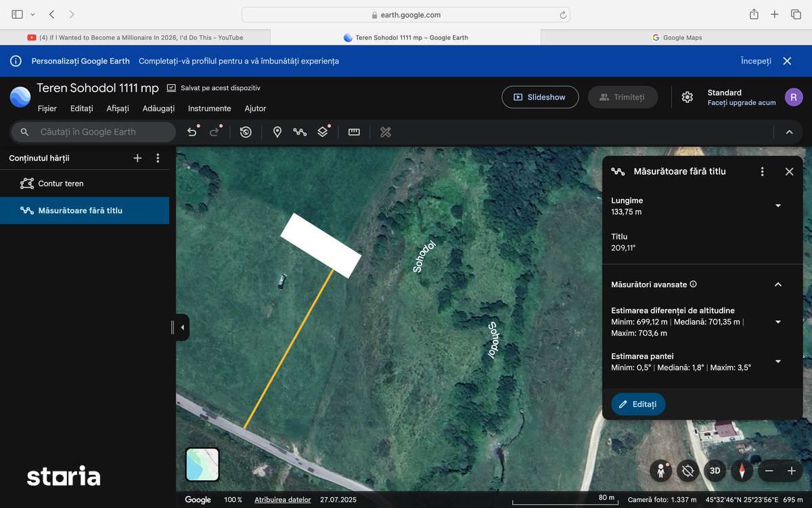Screen dimensions: 812x508
Task: Collapse the Măsurători avansate section
Action: pyautogui.click(x=777, y=284)
